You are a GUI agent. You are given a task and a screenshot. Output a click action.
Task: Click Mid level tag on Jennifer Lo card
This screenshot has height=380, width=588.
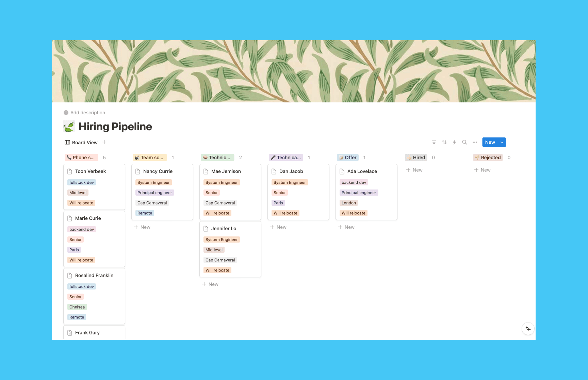tap(214, 250)
